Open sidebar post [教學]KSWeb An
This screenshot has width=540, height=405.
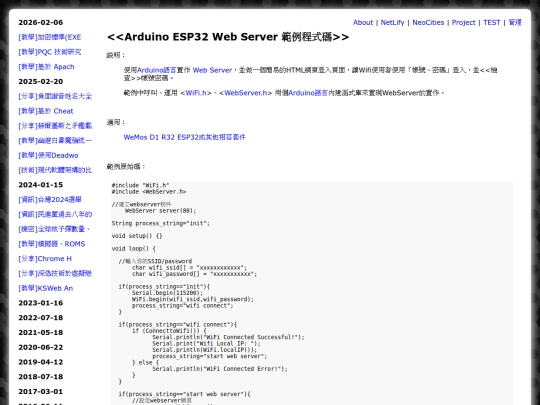[x=45, y=288]
